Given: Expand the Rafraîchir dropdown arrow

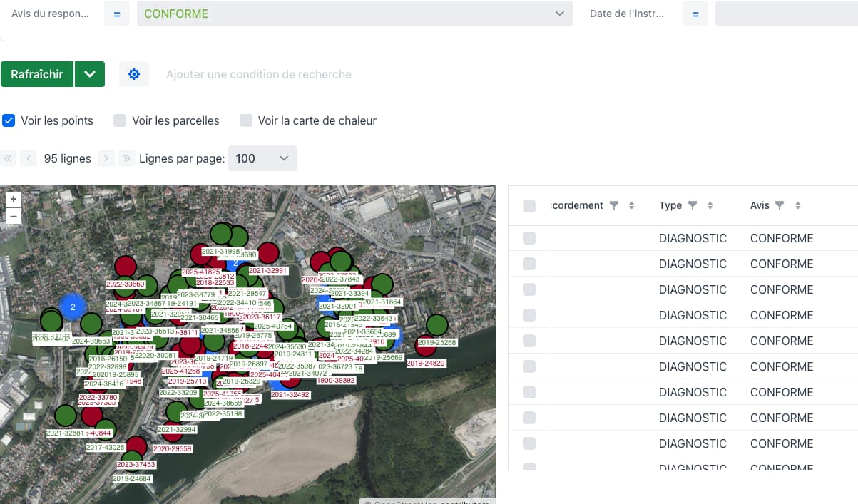Looking at the screenshot, I should [89, 74].
